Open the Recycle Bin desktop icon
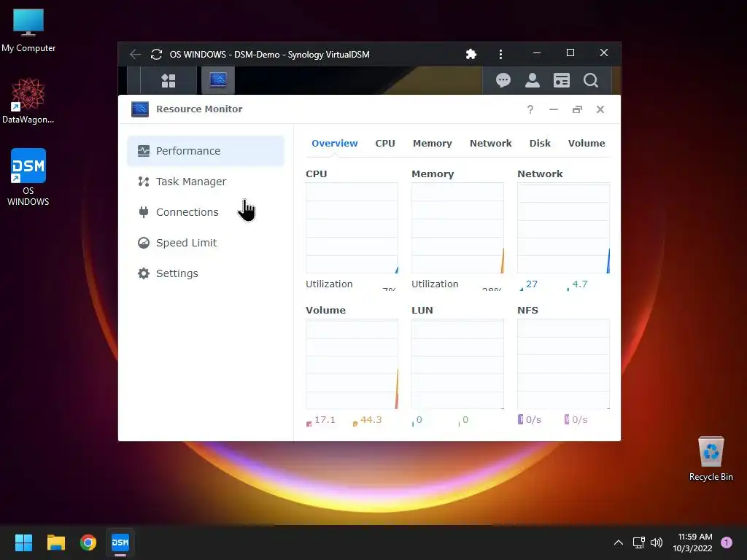This screenshot has width=747, height=560. coord(711,459)
